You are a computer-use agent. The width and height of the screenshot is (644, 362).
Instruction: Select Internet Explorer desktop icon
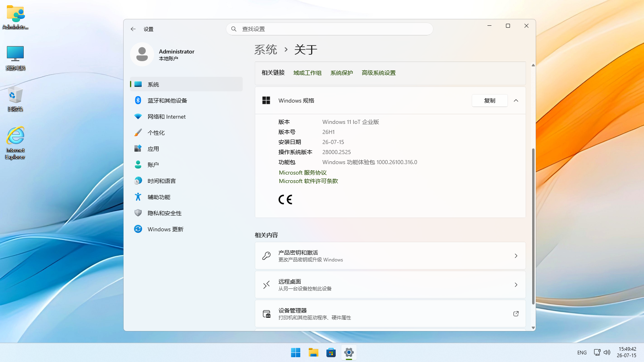tap(15, 143)
